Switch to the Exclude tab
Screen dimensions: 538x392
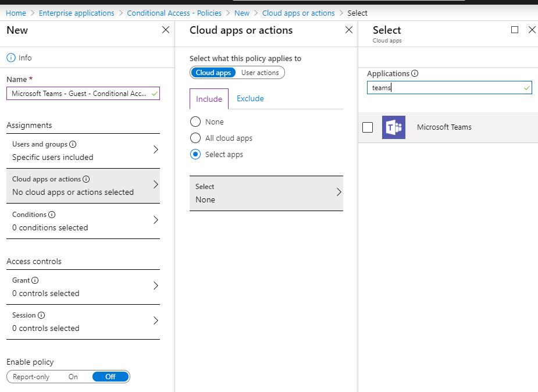250,98
